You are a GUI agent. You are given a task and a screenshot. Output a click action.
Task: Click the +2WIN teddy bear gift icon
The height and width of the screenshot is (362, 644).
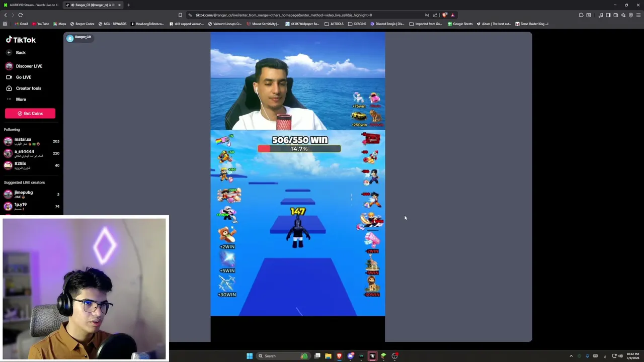coord(227,235)
